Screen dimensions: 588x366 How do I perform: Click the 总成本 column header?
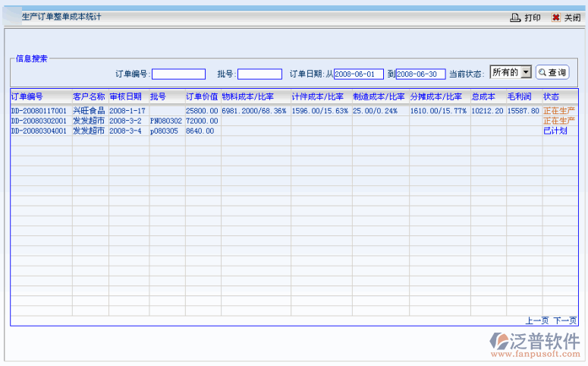(483, 97)
